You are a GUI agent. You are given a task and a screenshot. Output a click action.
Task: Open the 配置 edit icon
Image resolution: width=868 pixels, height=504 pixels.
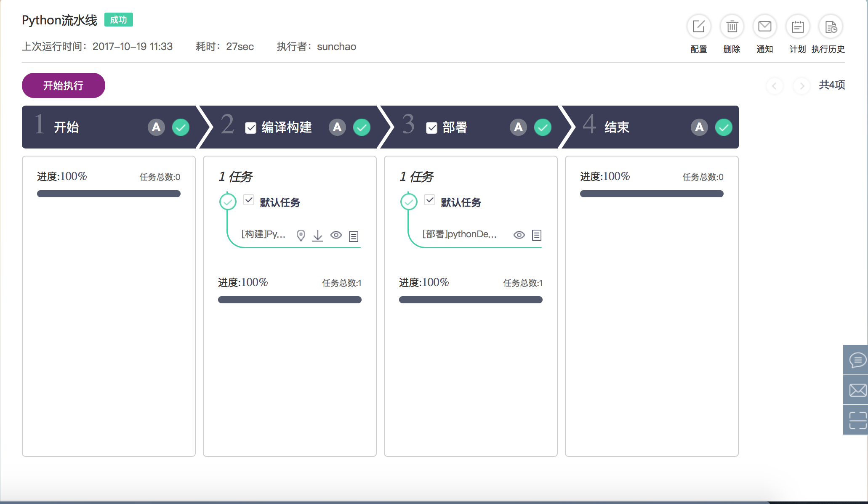coord(699,27)
